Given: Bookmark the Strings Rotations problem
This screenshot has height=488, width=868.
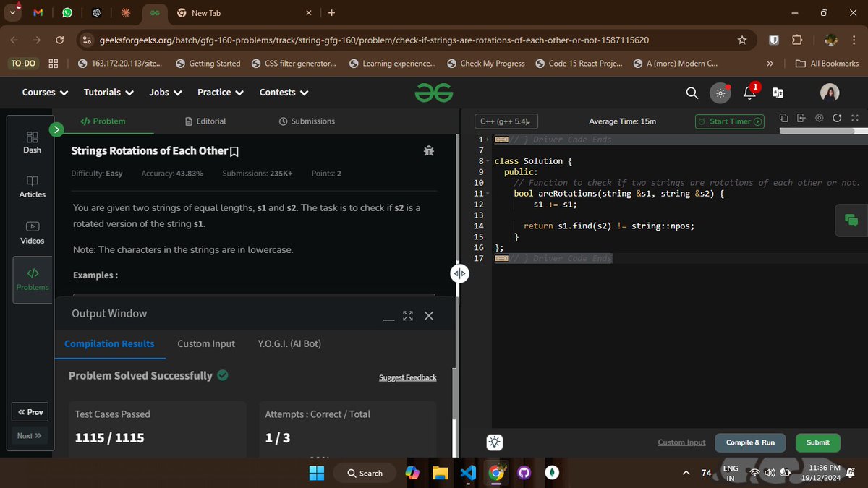Looking at the screenshot, I should click(234, 152).
